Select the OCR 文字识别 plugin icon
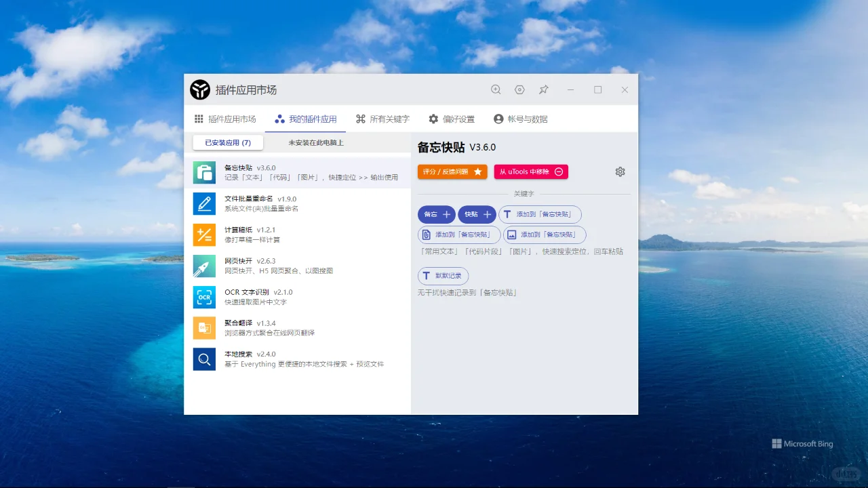868x488 pixels. pyautogui.click(x=203, y=297)
